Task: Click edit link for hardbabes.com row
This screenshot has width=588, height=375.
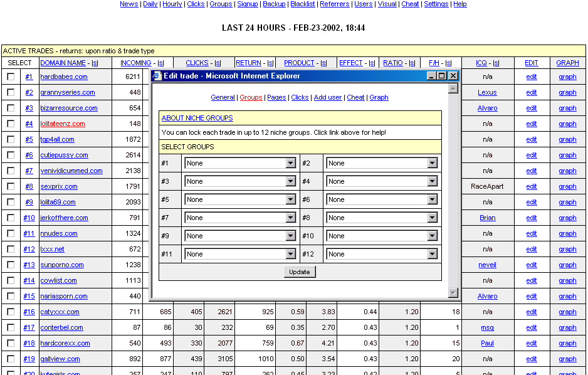Action: coord(532,77)
